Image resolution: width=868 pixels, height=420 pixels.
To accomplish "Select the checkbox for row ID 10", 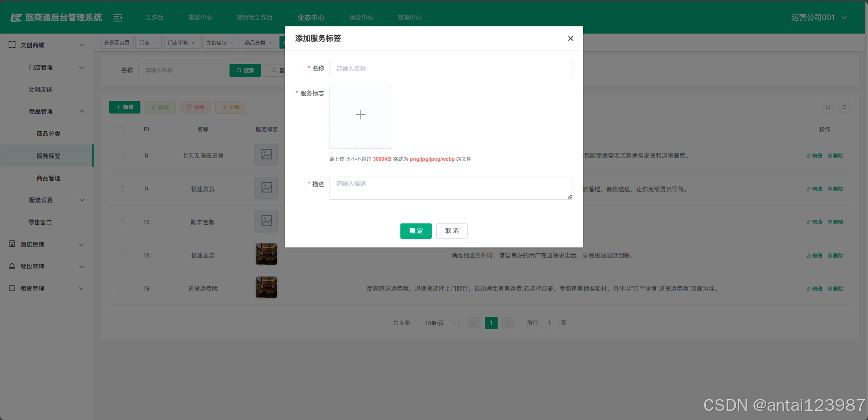I will (120, 222).
